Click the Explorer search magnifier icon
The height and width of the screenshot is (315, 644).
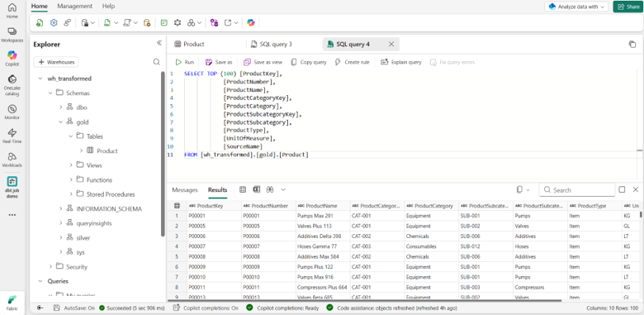point(157,62)
